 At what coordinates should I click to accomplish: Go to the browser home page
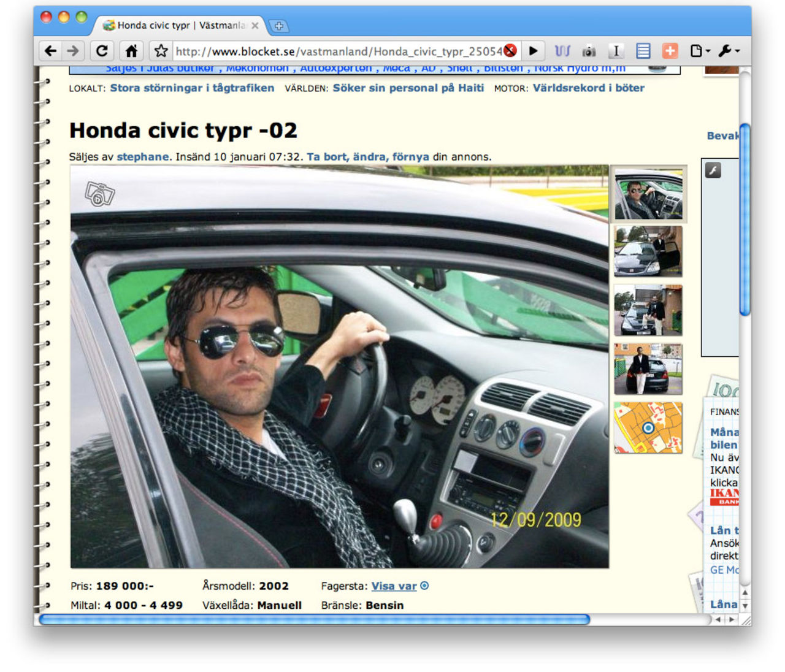point(131,51)
